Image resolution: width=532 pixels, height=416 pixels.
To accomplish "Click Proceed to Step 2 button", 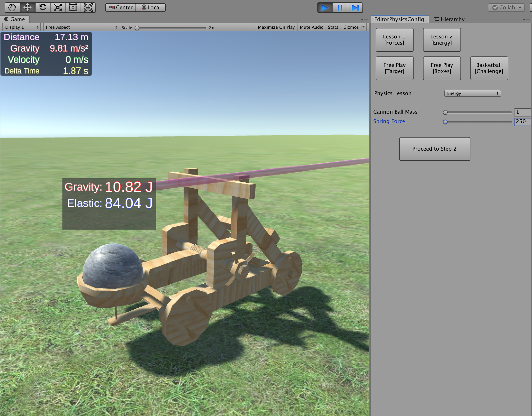I will point(433,149).
